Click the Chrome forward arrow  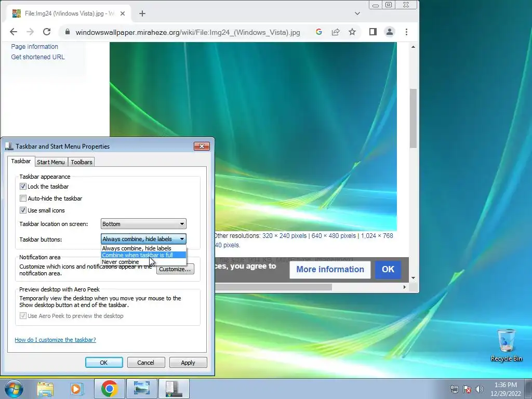(x=30, y=32)
